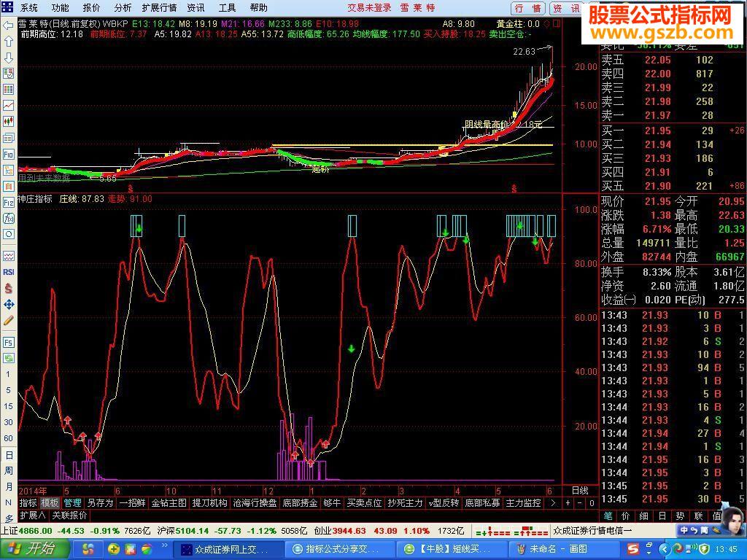Open the 多 multi-period option in the left toolbar
This screenshot has width=747, height=560.
[x=9, y=518]
